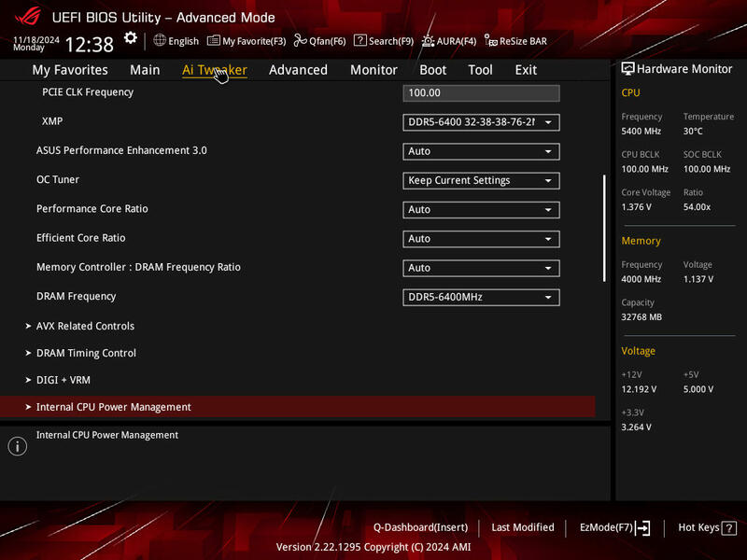Expand Internal CPU Power Management submenu

click(297, 407)
